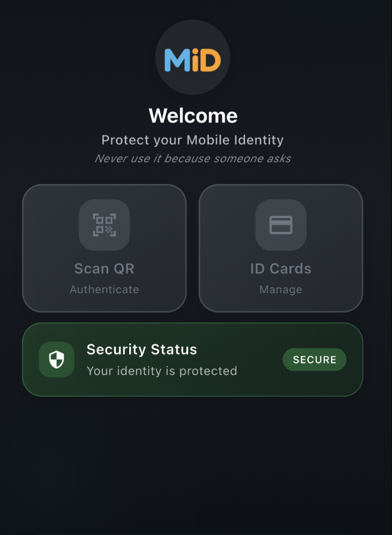Click the MiD logo at top
This screenshot has width=392, height=535.
(x=193, y=58)
